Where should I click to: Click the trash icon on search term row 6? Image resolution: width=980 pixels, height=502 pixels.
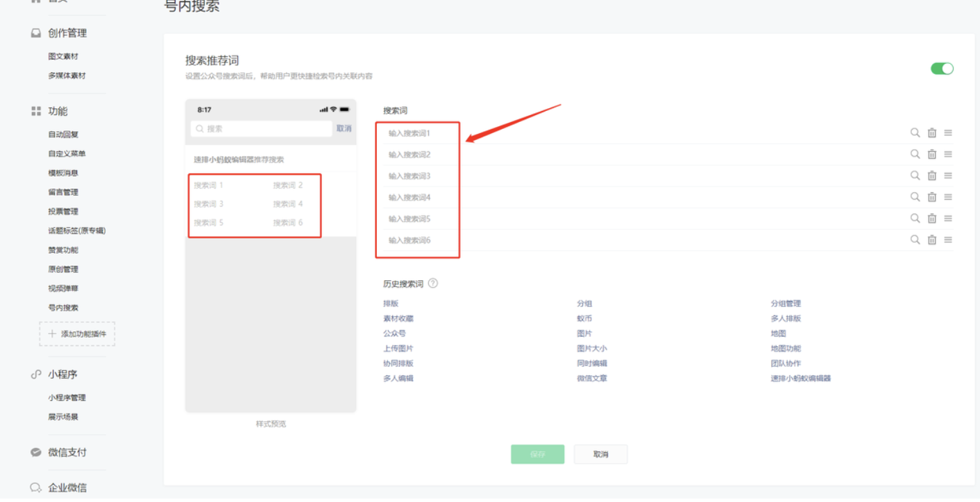click(x=931, y=239)
